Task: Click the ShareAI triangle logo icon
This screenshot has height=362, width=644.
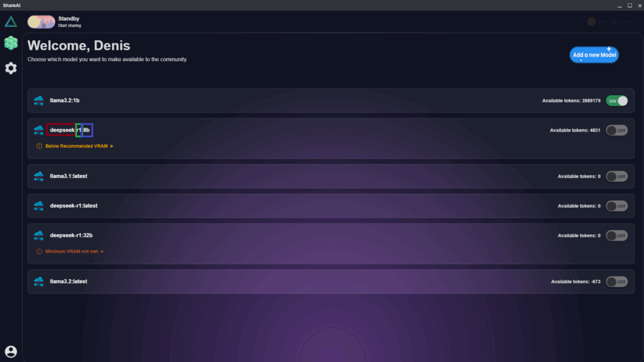Action: click(x=11, y=21)
